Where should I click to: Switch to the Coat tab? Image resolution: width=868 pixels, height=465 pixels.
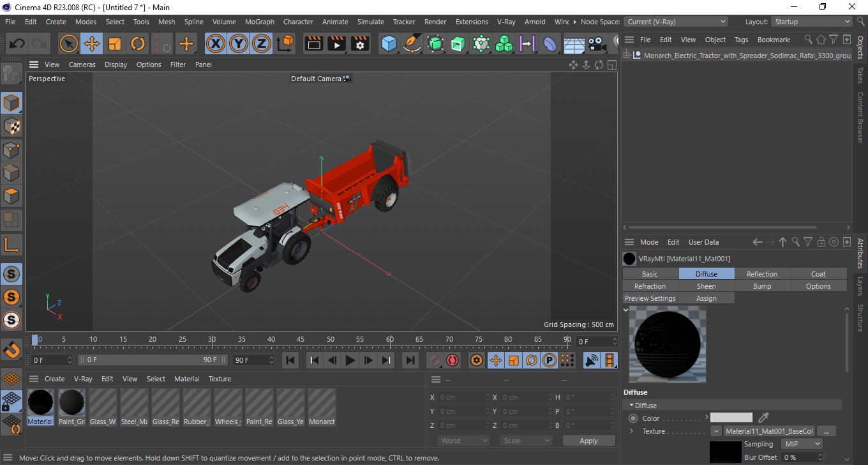tap(818, 274)
